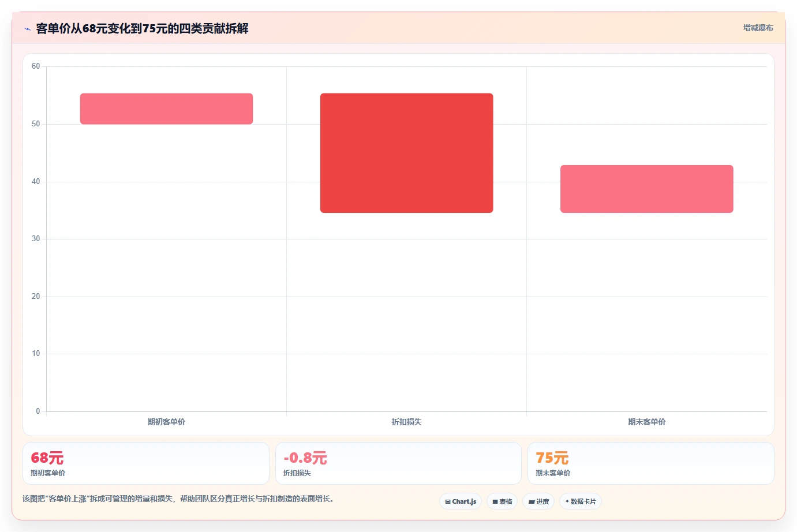Click the 期初客单价 caption under 68元
Viewport: 797px width, 532px height.
[x=48, y=473]
